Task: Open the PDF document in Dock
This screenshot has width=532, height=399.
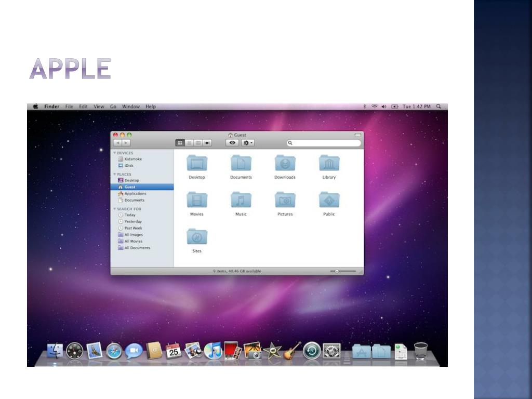Action: (x=401, y=352)
